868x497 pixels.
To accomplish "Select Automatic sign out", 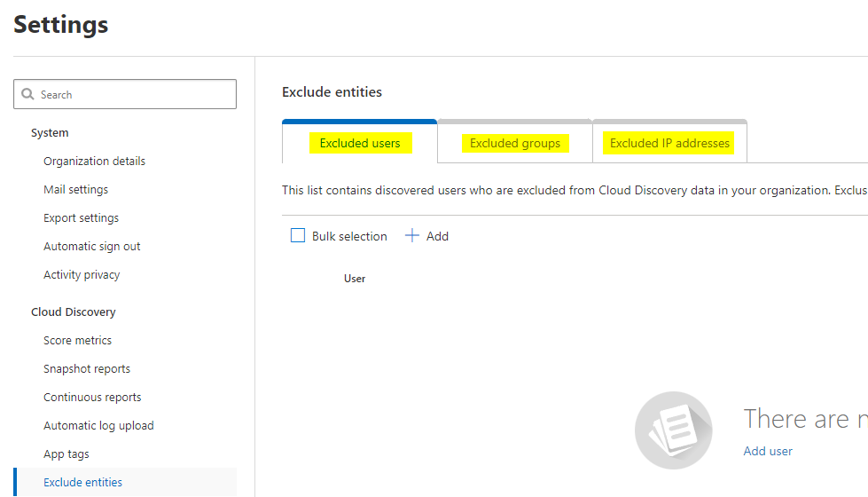I will click(92, 246).
